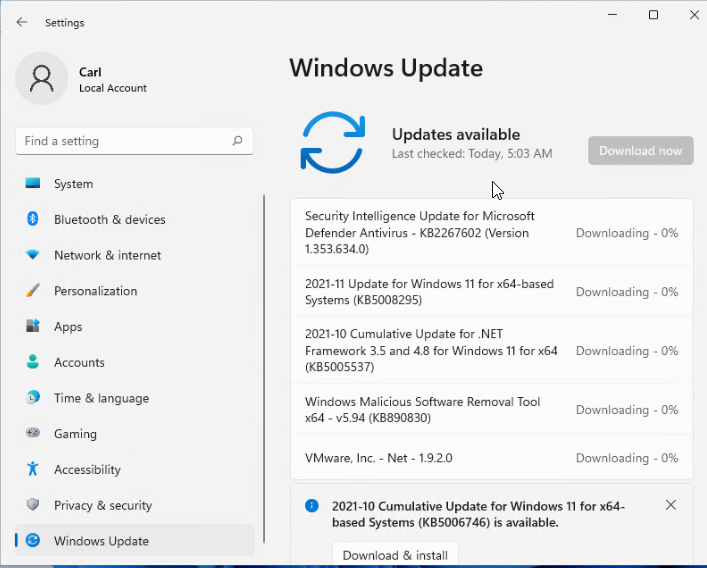Open the System settings page
The height and width of the screenshot is (568, 707).
pos(134,183)
